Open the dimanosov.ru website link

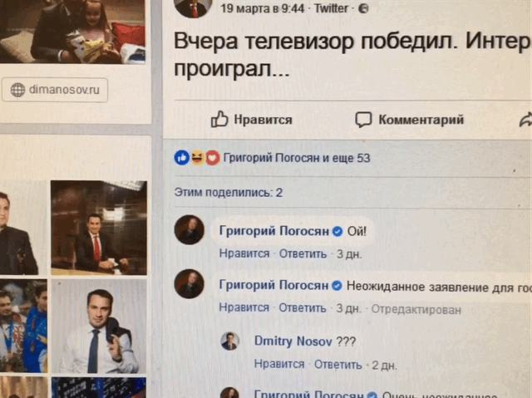click(55, 90)
